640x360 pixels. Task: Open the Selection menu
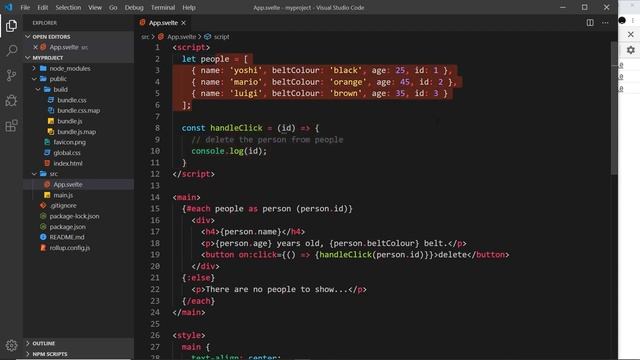68,7
